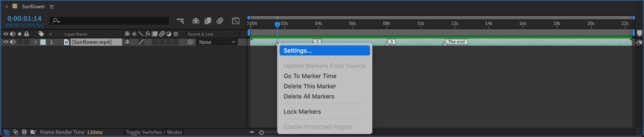The height and width of the screenshot is (137, 644).
Task: Open the Parent & Link None dropdown
Action: tap(217, 42)
